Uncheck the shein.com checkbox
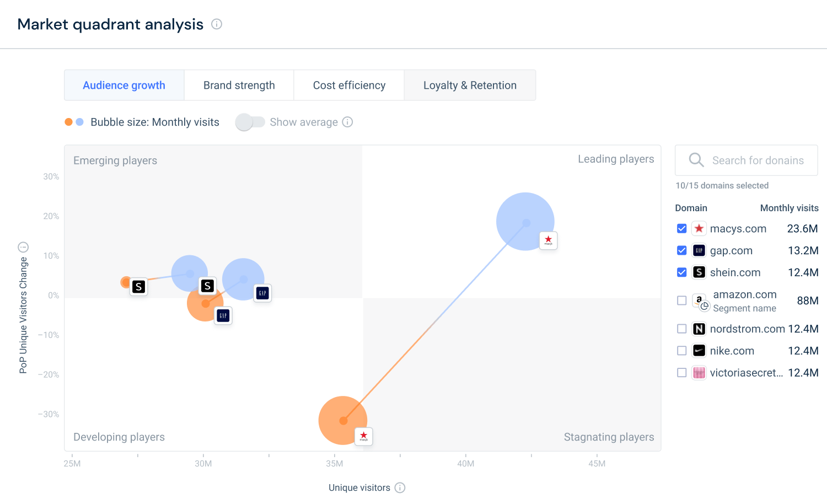The width and height of the screenshot is (827, 504). pyautogui.click(x=681, y=272)
